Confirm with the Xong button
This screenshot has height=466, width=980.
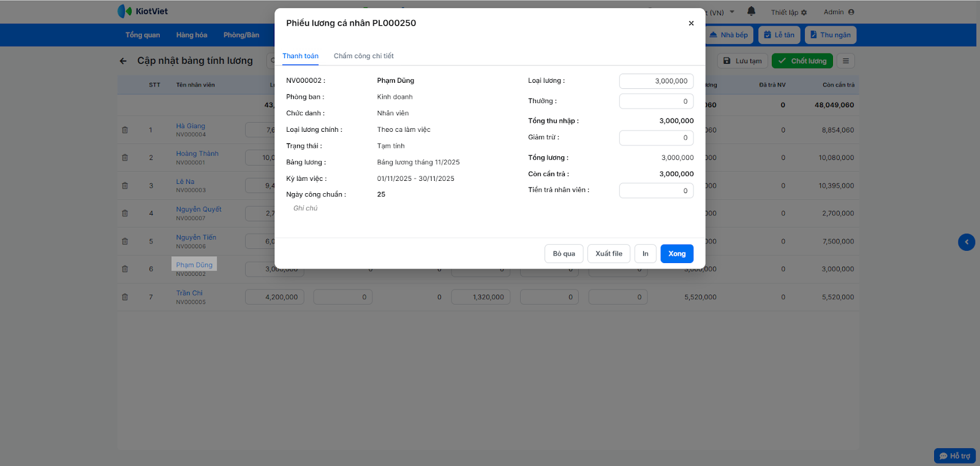(x=677, y=254)
